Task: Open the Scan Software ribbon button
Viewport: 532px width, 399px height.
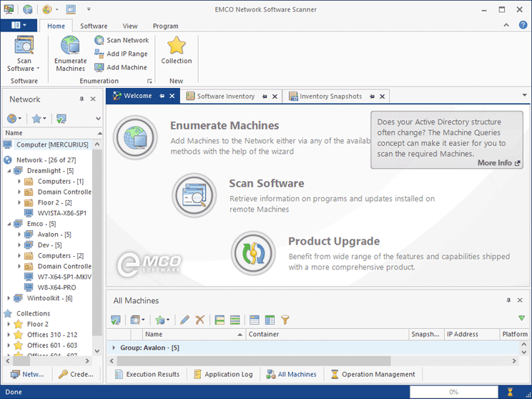Action: (24, 54)
